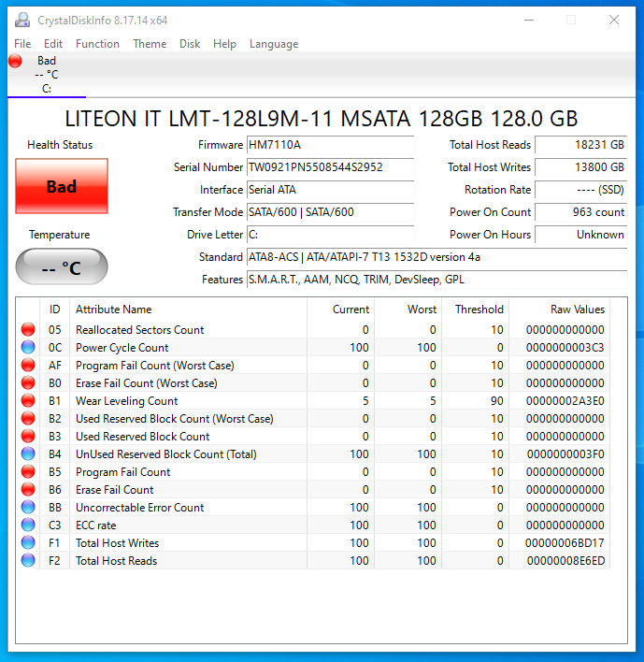Click the Firmware value HM7110A field
This screenshot has width=644, height=662.
[329, 145]
